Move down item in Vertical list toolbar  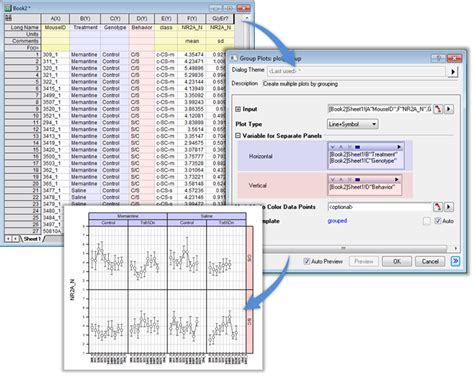click(x=332, y=180)
